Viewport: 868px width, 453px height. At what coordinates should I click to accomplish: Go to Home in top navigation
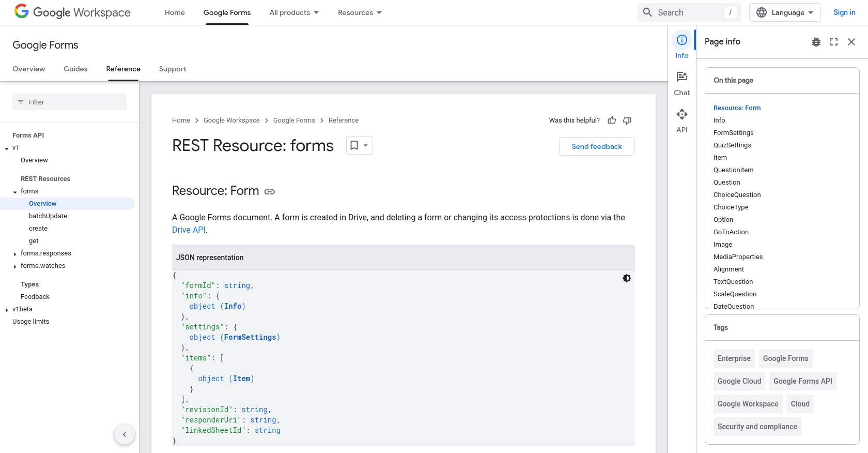[175, 12]
